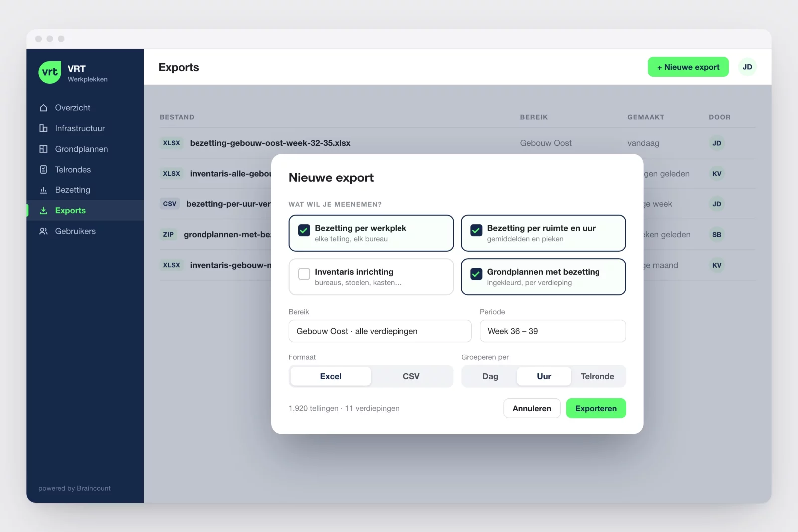Go to Gebruikers in sidebar
798x532 pixels.
85,231
